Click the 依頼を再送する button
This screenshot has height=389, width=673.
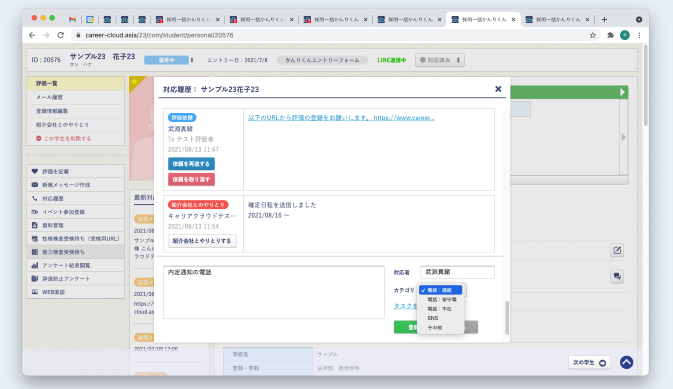tap(191, 164)
